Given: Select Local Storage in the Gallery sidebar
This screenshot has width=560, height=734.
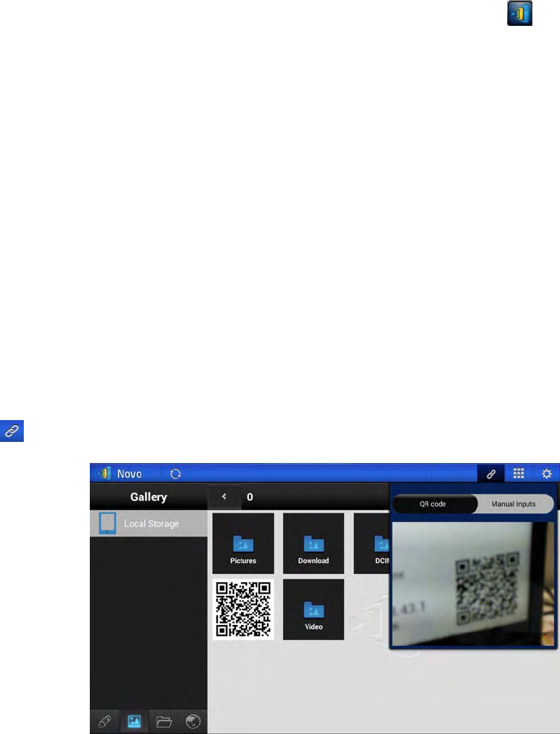Looking at the screenshot, I should [149, 524].
